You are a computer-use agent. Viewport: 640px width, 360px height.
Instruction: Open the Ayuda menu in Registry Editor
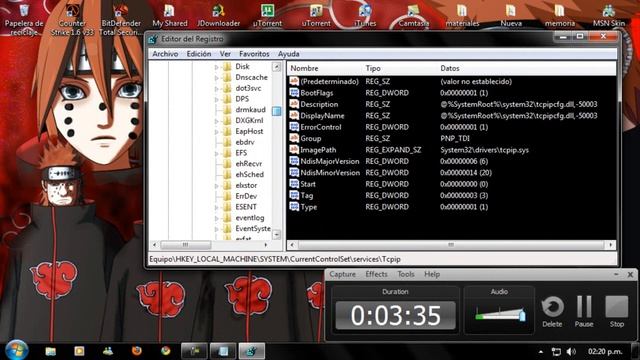(288, 54)
